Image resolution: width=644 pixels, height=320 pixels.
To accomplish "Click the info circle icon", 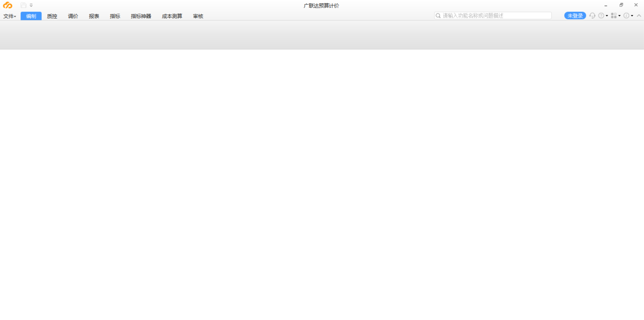I will point(626,16).
